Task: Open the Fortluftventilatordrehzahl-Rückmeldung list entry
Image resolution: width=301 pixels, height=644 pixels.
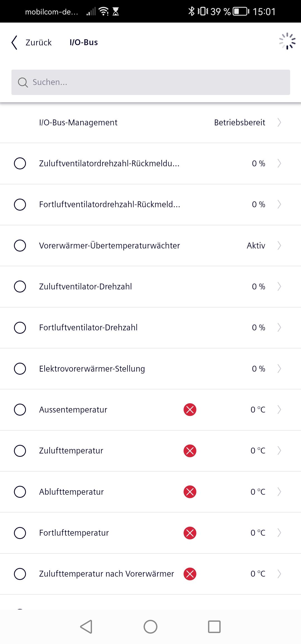Action: pyautogui.click(x=151, y=204)
